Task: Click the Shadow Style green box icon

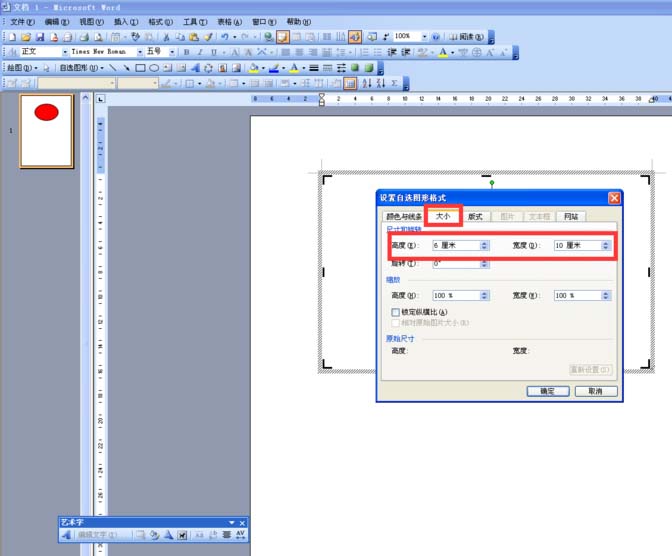Action: [x=354, y=68]
